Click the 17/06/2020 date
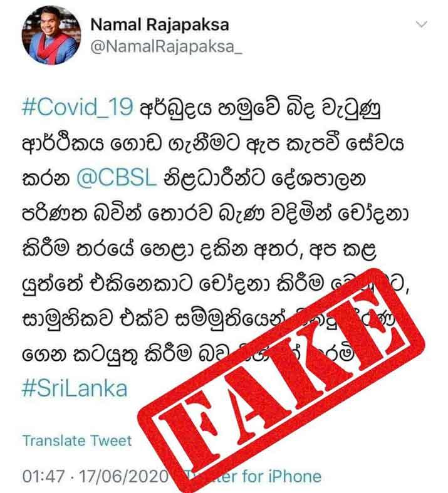 click(123, 476)
